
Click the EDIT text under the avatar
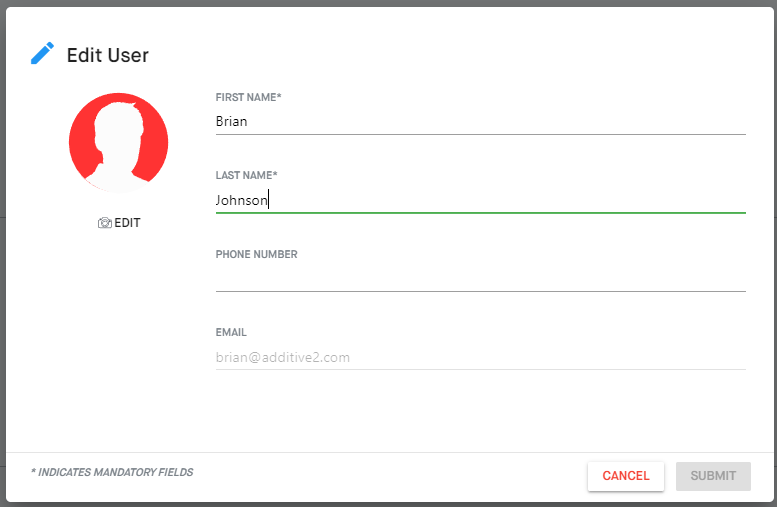point(127,223)
